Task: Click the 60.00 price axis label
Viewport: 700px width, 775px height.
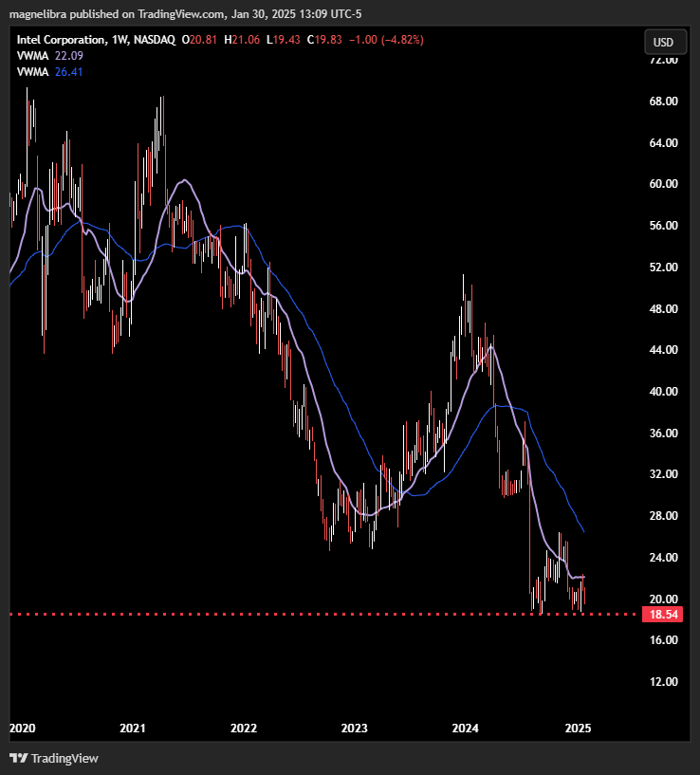Action: [663, 184]
